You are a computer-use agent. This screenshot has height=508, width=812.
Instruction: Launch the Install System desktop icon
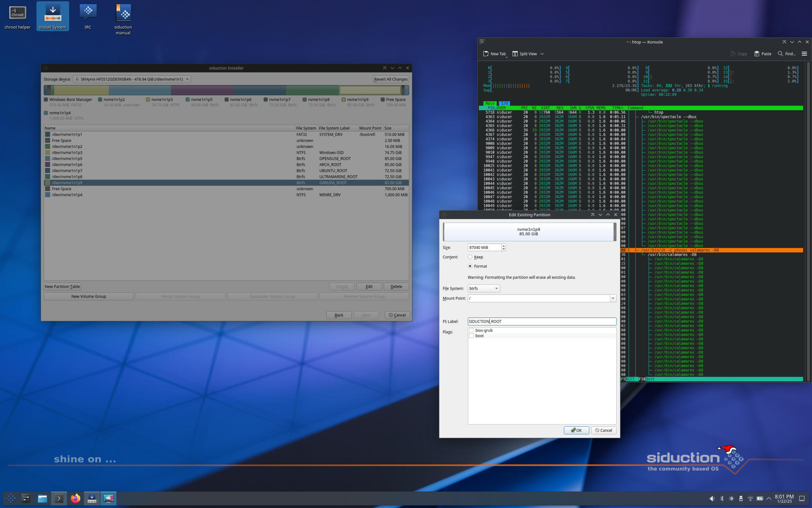[x=52, y=17]
